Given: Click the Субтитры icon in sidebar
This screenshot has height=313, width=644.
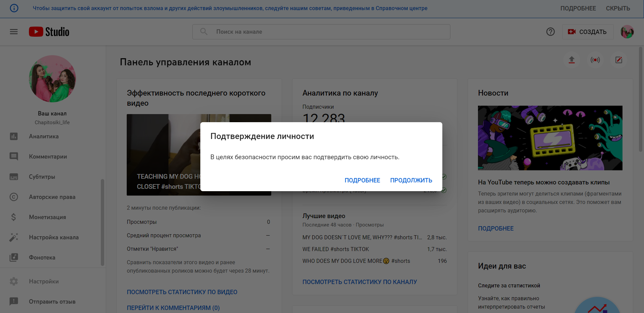Looking at the screenshot, I should [x=14, y=177].
